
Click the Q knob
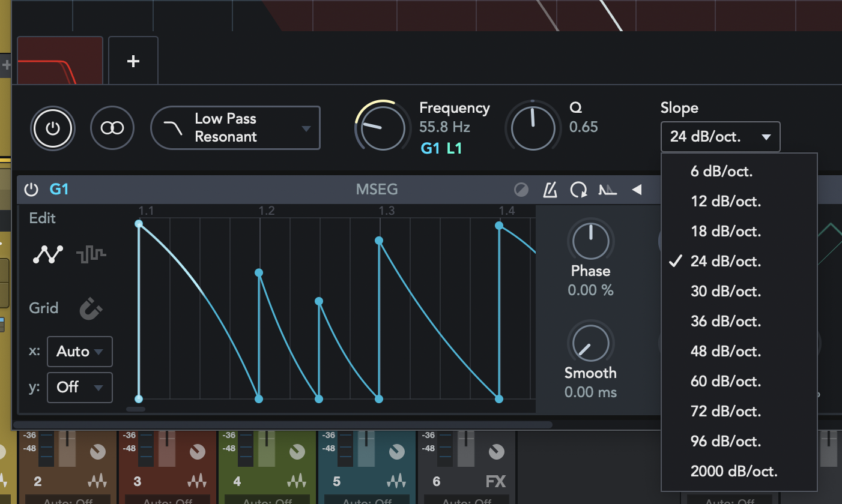pyautogui.click(x=533, y=127)
